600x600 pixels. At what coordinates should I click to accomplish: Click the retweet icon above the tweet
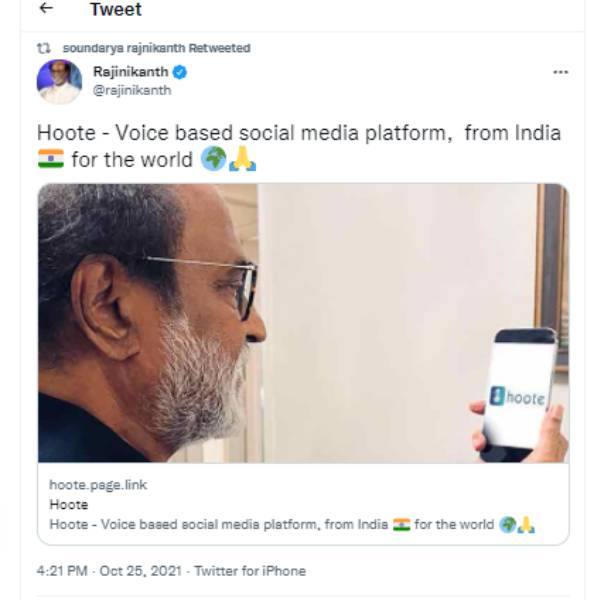click(44, 48)
